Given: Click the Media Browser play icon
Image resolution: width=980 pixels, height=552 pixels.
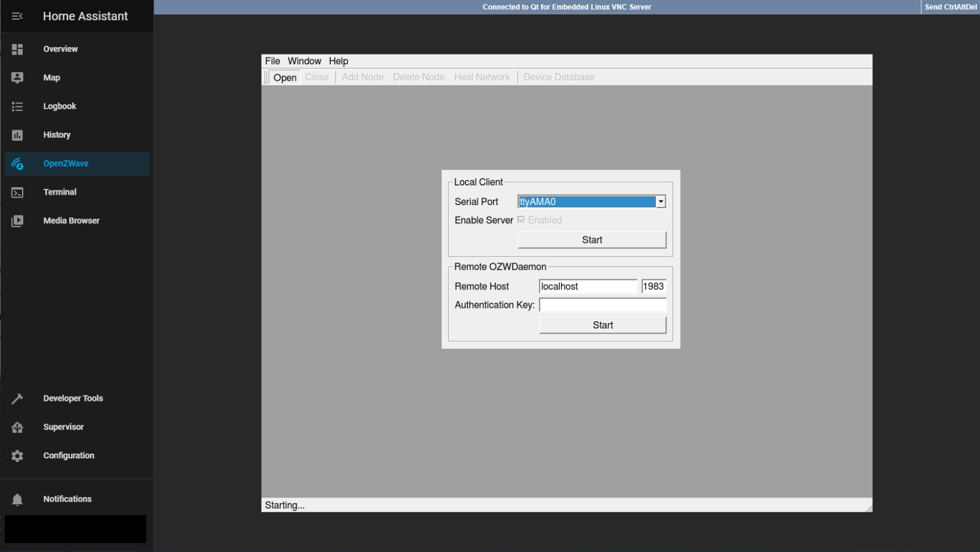Looking at the screenshot, I should tap(17, 221).
